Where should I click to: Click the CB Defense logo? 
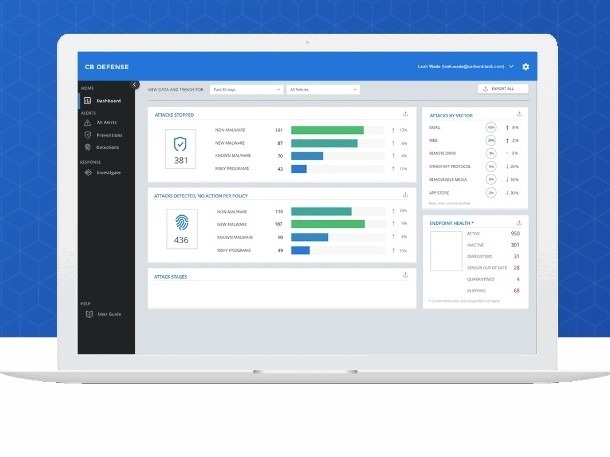(x=107, y=67)
